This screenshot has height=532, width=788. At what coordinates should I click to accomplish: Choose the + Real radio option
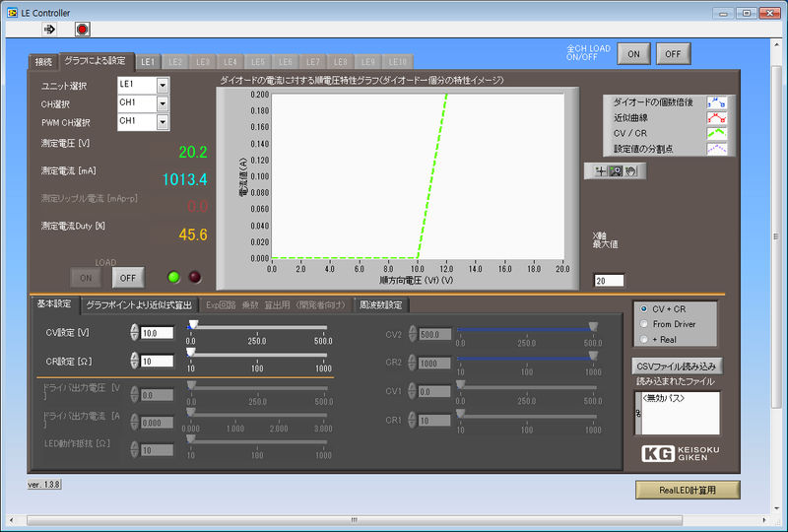click(644, 339)
